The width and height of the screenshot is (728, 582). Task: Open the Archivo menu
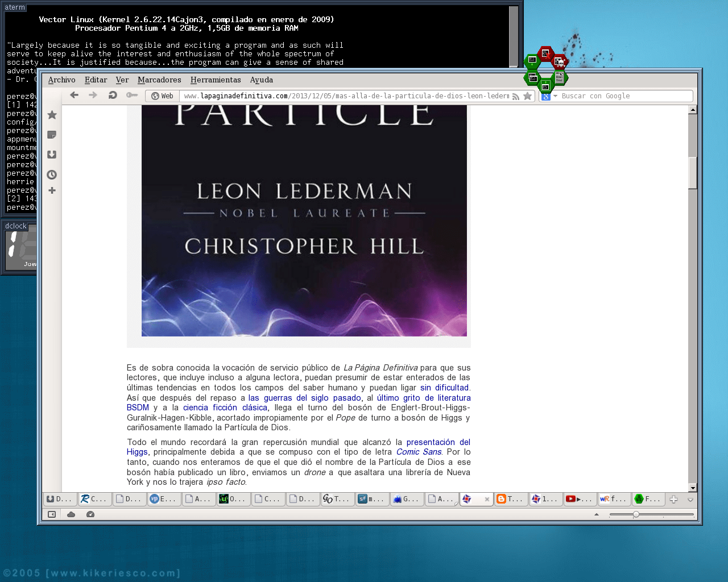click(62, 80)
